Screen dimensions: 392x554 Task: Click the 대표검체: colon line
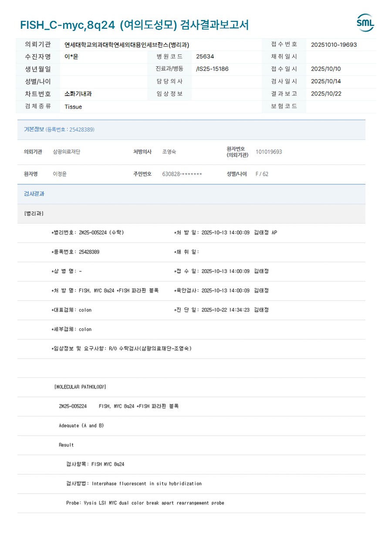(x=71, y=310)
